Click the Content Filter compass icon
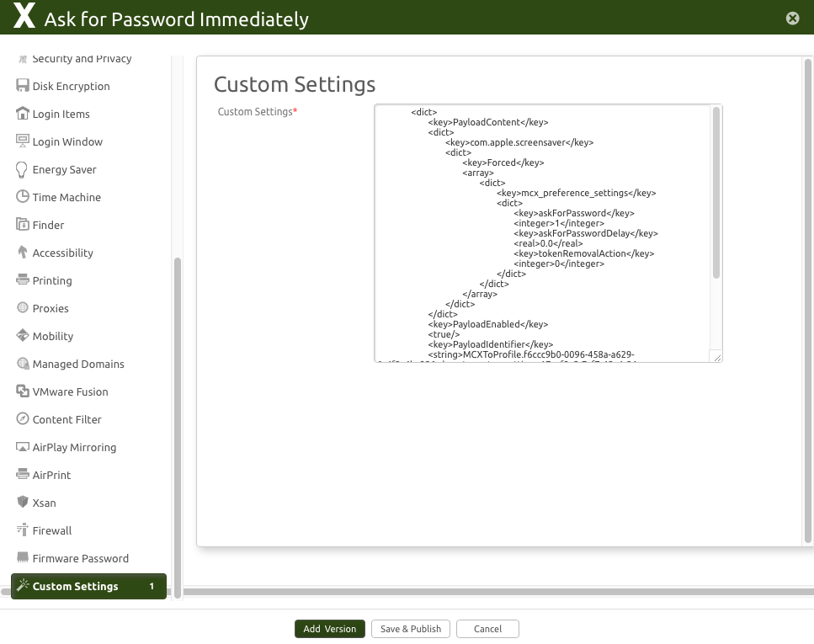The width and height of the screenshot is (814, 644). coord(23,418)
